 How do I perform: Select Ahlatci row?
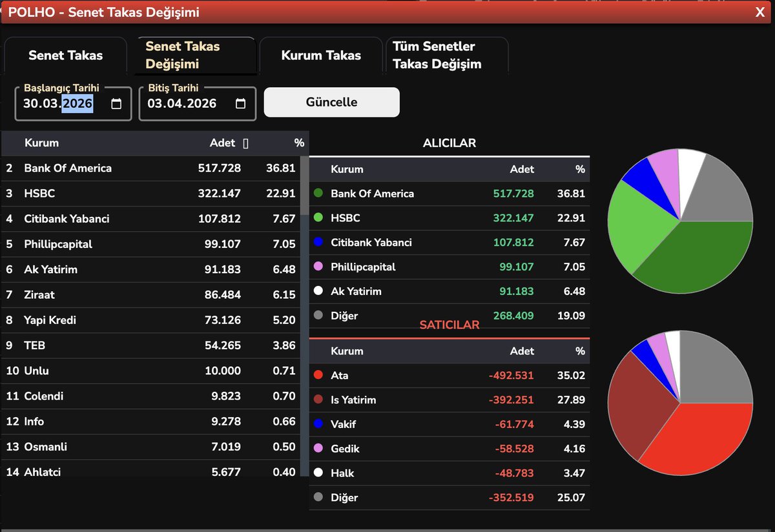150,469
